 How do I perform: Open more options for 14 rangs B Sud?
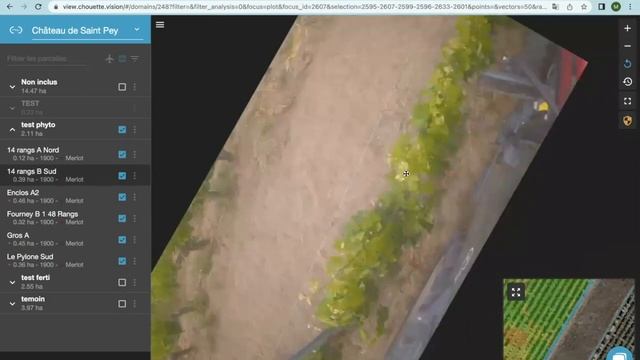(x=135, y=176)
